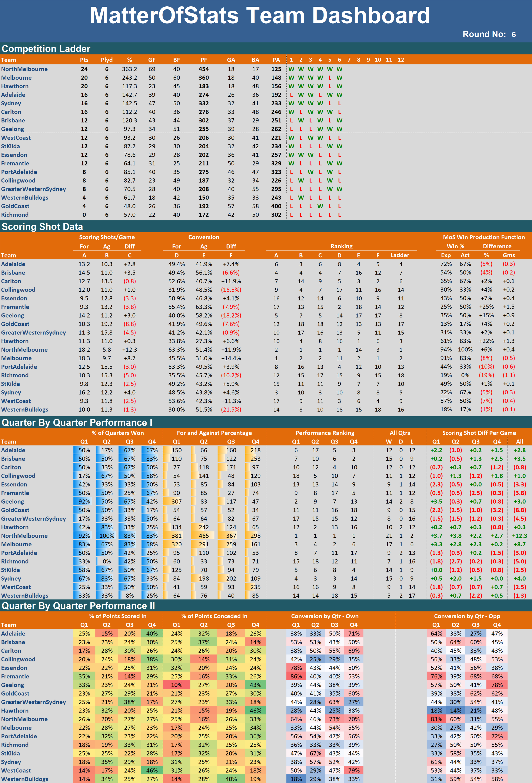Click NorthMelbourne's 100% Q2 quarters won bar
Screen dimensions: 532x783
pyautogui.click(x=106, y=536)
